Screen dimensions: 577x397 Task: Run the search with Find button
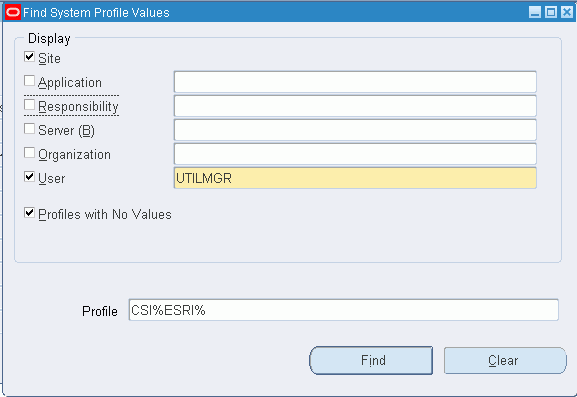371,360
